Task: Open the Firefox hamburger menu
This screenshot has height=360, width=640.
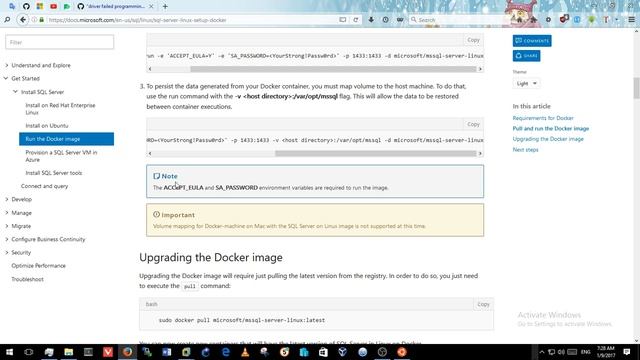Action: tap(631, 20)
